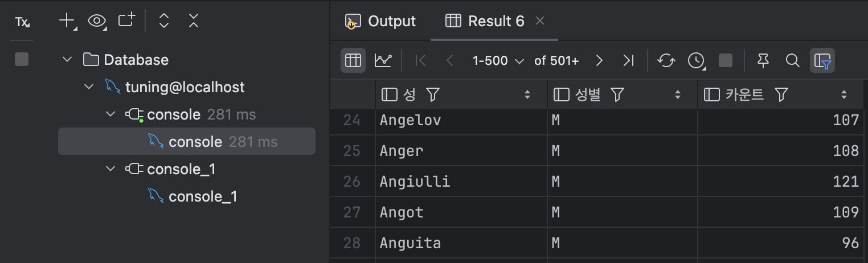Click the Open in New Tab icon
868x263 pixels.
click(x=126, y=21)
